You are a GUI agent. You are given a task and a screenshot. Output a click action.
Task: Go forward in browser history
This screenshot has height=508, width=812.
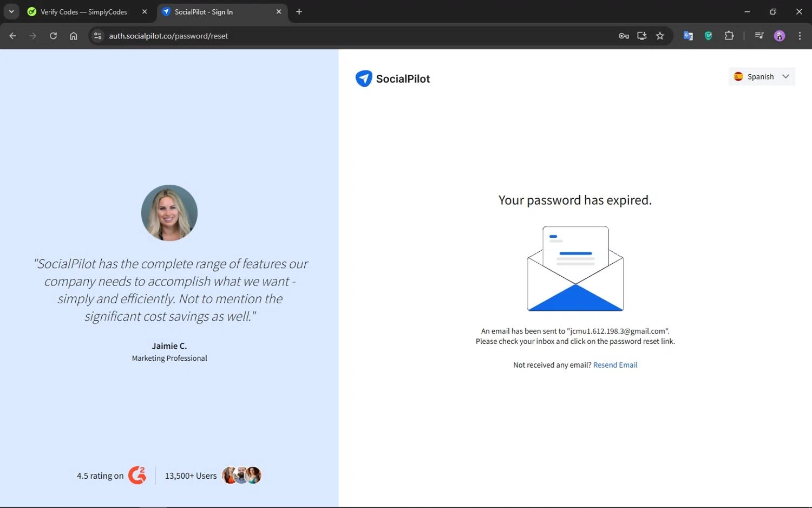(33, 36)
